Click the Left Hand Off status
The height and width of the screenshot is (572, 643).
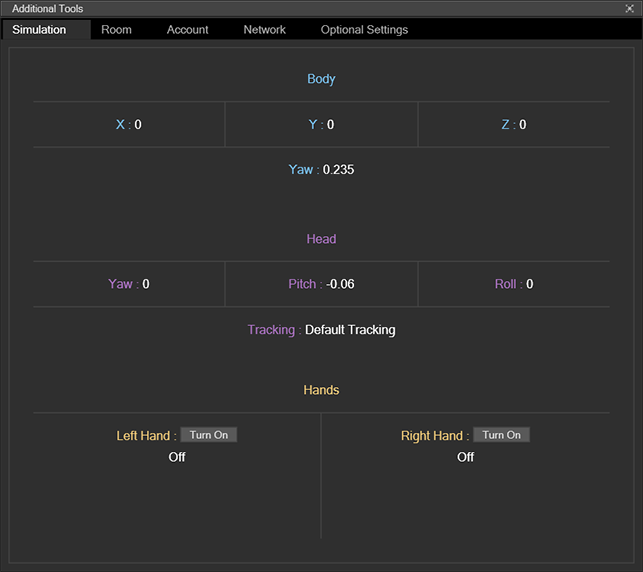[x=177, y=457]
